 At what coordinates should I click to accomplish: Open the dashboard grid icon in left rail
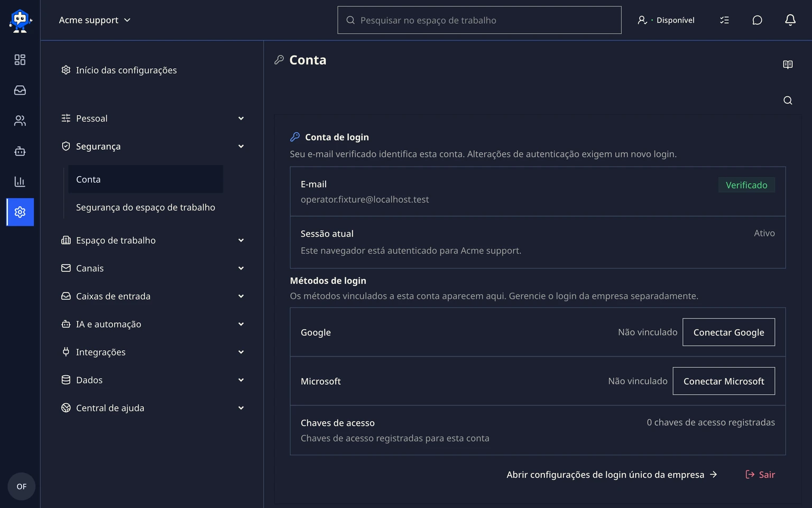pyautogui.click(x=20, y=60)
